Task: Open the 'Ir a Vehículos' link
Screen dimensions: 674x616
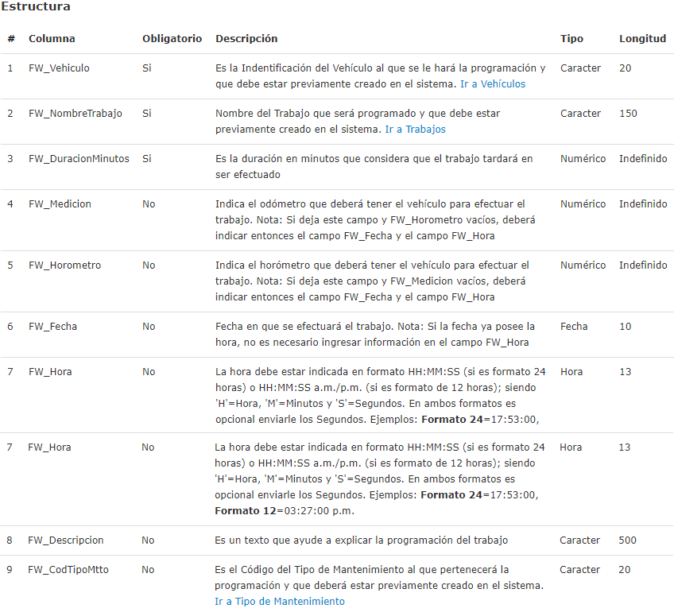Action: (x=493, y=83)
